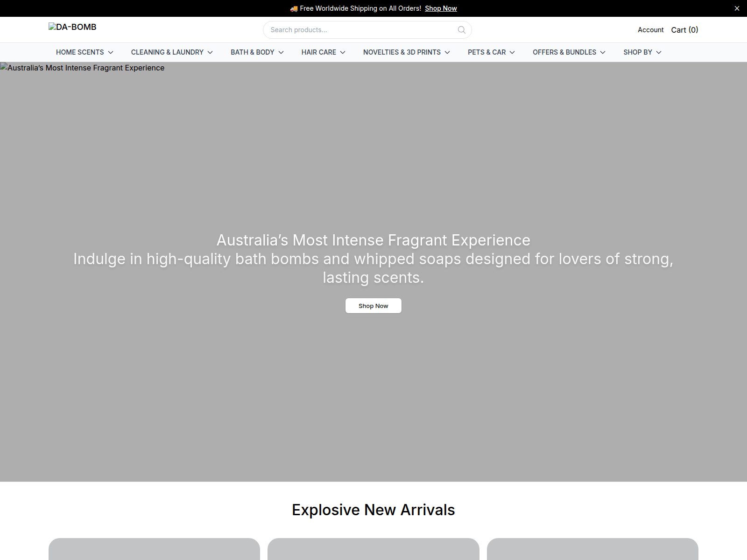Expand the BATH & BODY chevron
This screenshot has width=747, height=560.
click(x=281, y=52)
